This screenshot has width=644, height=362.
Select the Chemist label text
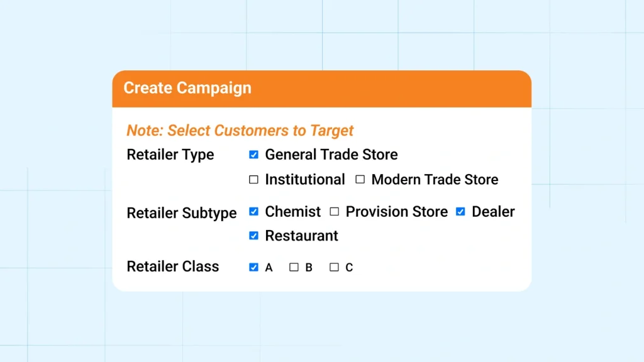pos(293,212)
